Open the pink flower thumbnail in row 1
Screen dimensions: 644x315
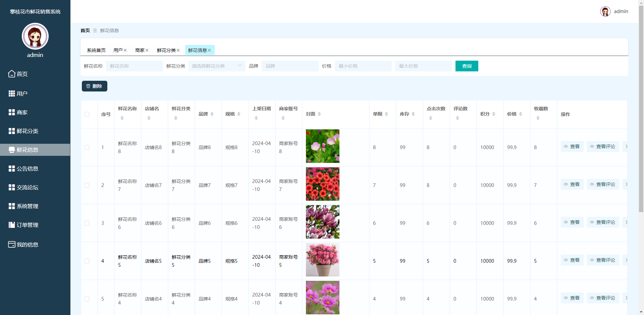point(323,146)
